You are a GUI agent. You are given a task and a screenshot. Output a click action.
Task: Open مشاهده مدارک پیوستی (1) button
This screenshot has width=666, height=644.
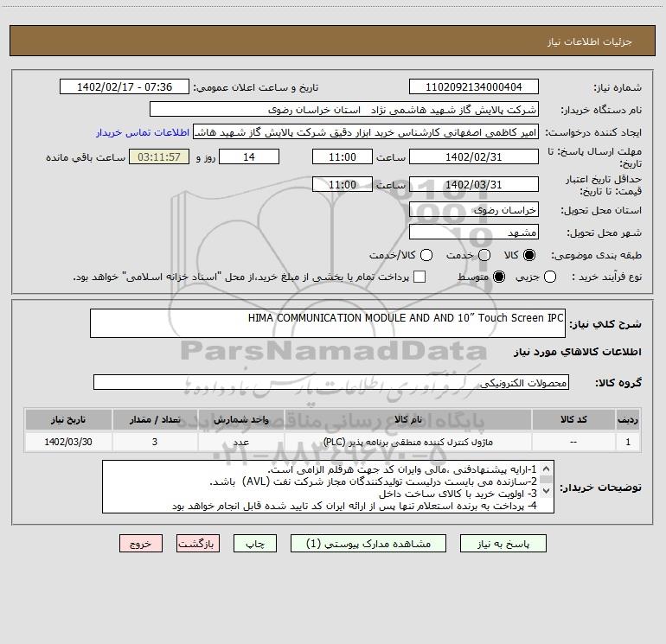368,544
